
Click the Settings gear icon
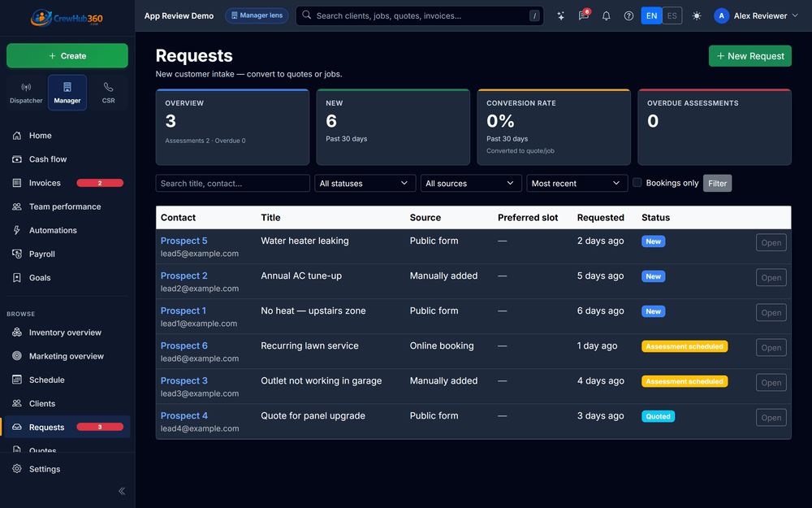coord(17,469)
